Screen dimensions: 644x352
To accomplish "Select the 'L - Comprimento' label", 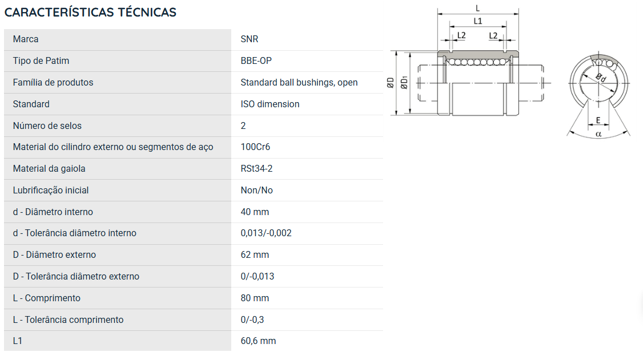I will click(46, 298).
